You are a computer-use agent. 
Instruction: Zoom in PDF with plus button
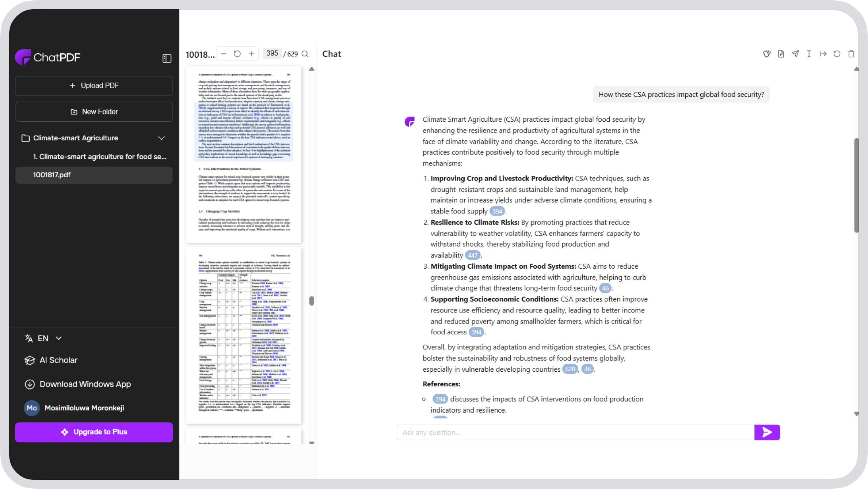point(251,54)
